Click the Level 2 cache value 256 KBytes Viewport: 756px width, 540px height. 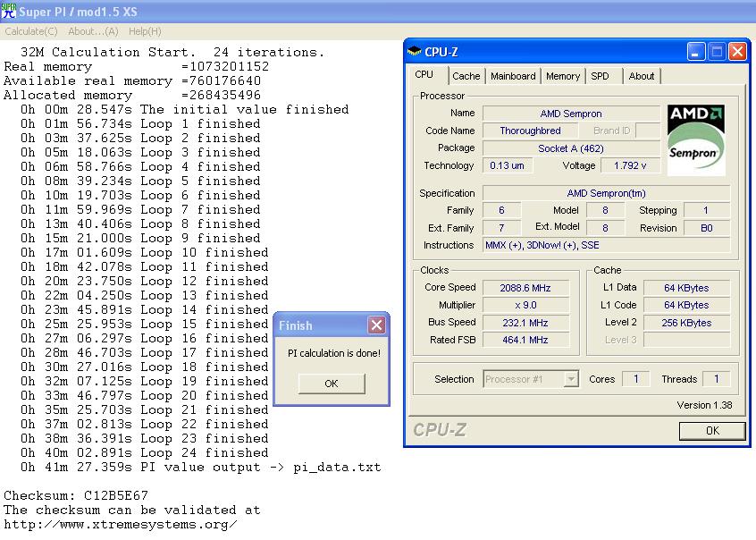click(x=686, y=323)
